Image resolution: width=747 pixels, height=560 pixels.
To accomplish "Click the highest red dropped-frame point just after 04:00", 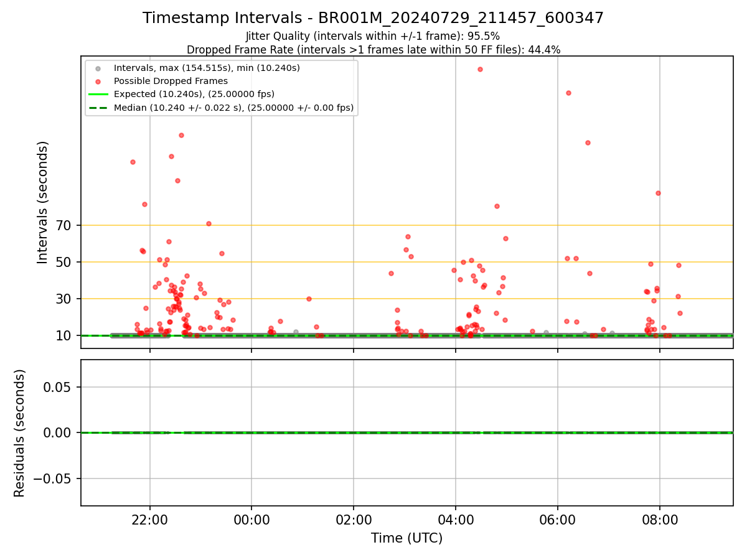I will tap(480, 69).
